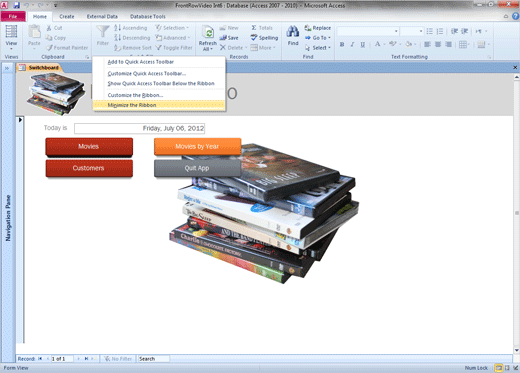
Task: Click the Quit App button
Action: [x=197, y=168]
